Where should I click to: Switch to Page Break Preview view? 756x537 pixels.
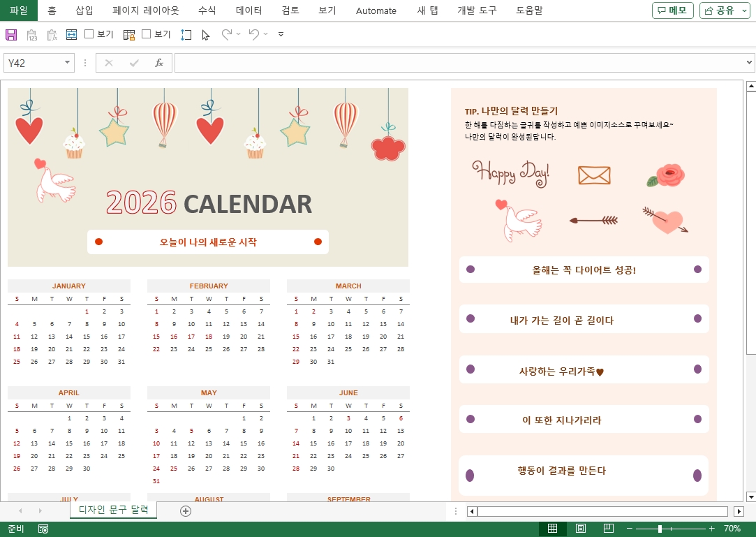pyautogui.click(x=608, y=529)
